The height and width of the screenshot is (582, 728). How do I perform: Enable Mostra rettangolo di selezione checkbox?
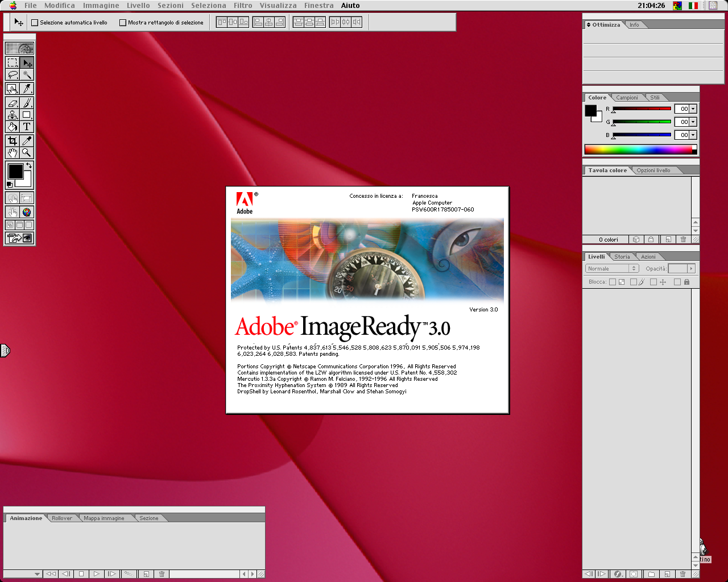(123, 23)
